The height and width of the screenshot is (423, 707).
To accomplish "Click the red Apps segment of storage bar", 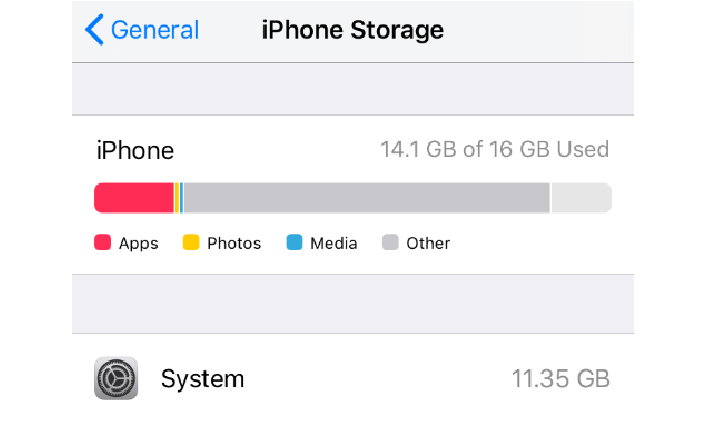I will point(133,198).
